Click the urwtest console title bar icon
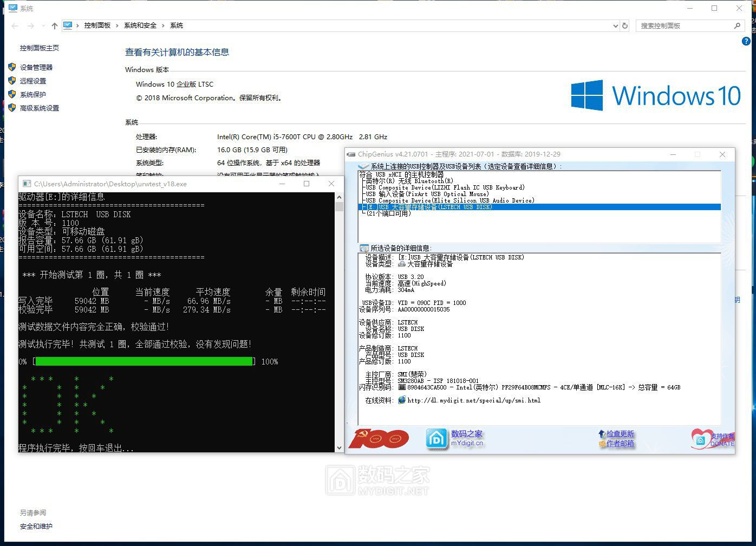 coord(27,184)
